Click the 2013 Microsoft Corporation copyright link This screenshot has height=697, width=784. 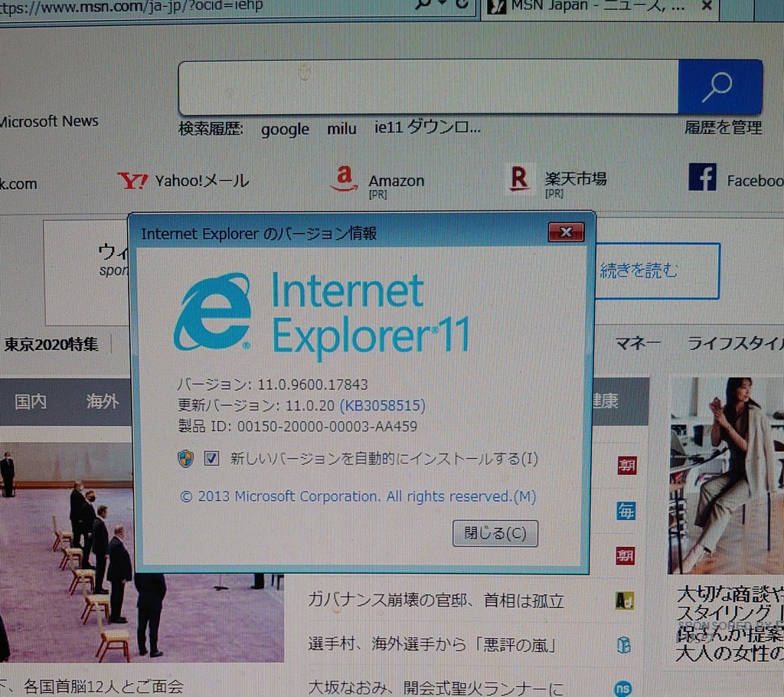358,496
